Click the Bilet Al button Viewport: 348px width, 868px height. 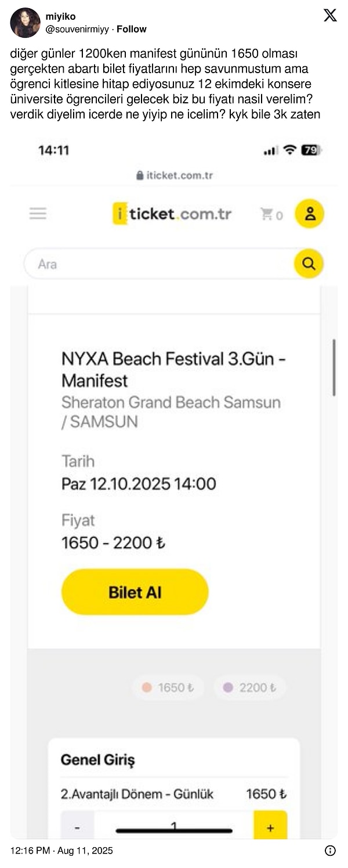135,592
